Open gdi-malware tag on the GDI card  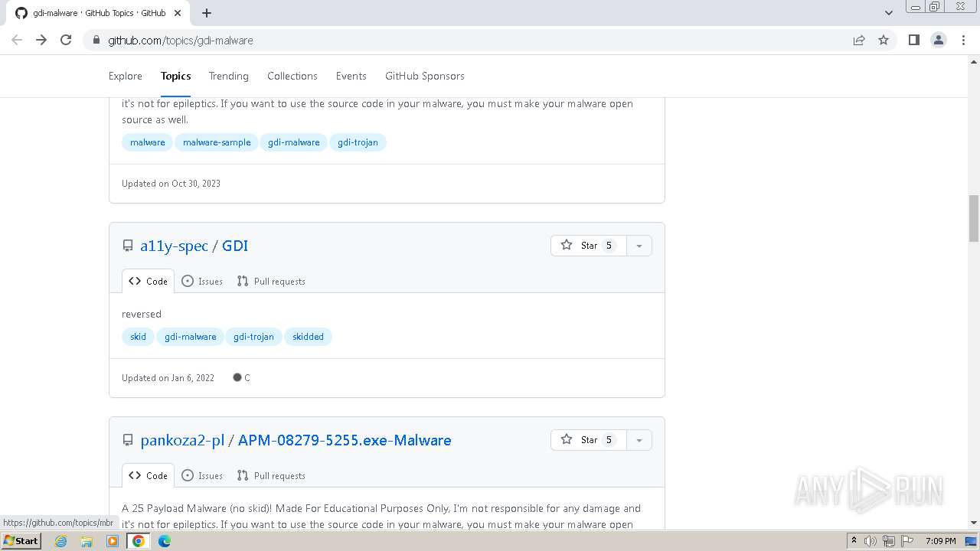(x=190, y=337)
